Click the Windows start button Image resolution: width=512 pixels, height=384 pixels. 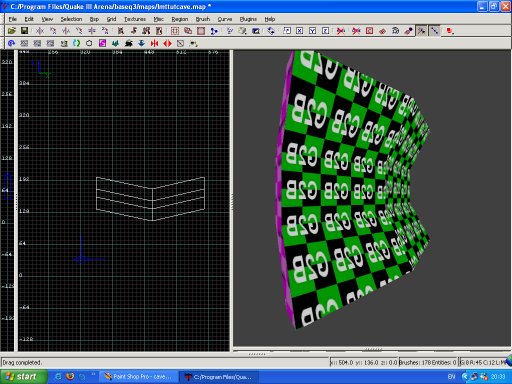tap(23, 377)
